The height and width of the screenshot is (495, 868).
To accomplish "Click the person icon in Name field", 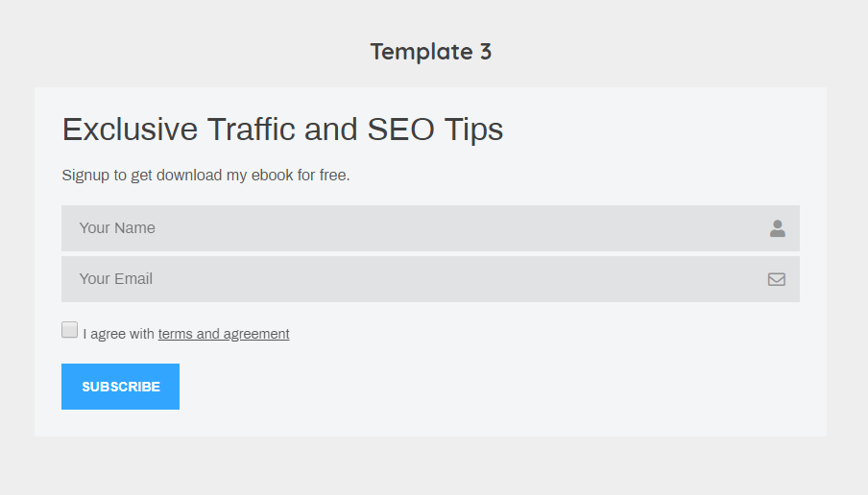I will [x=778, y=228].
